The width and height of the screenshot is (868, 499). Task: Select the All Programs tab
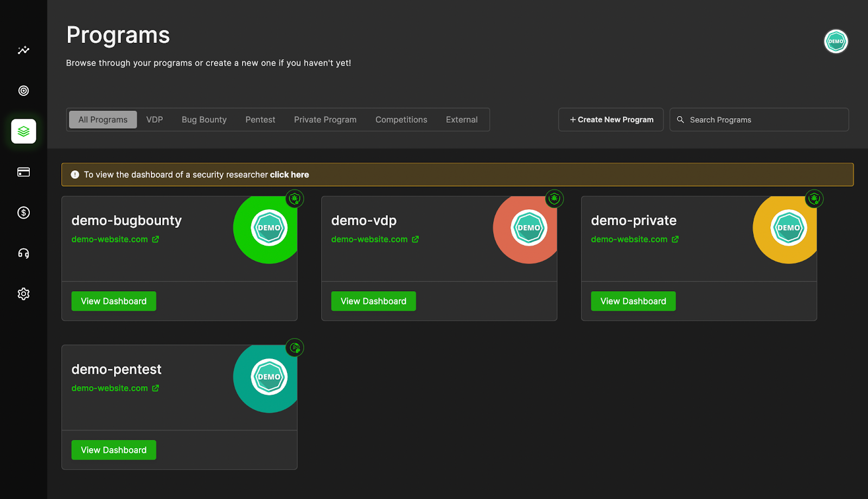(103, 120)
